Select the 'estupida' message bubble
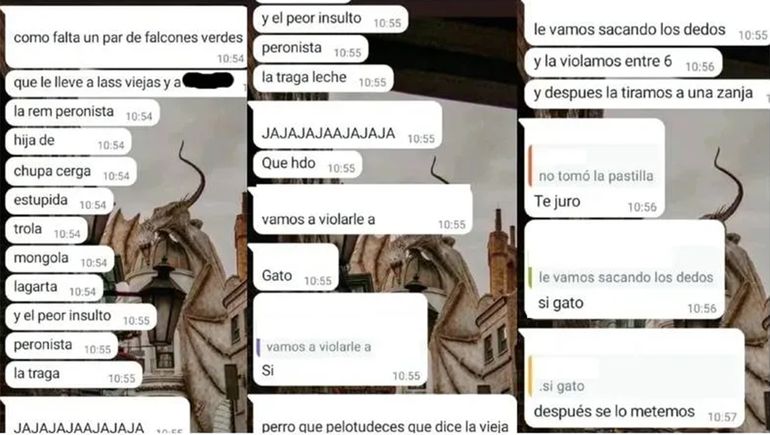The width and height of the screenshot is (770, 435). click(x=59, y=201)
